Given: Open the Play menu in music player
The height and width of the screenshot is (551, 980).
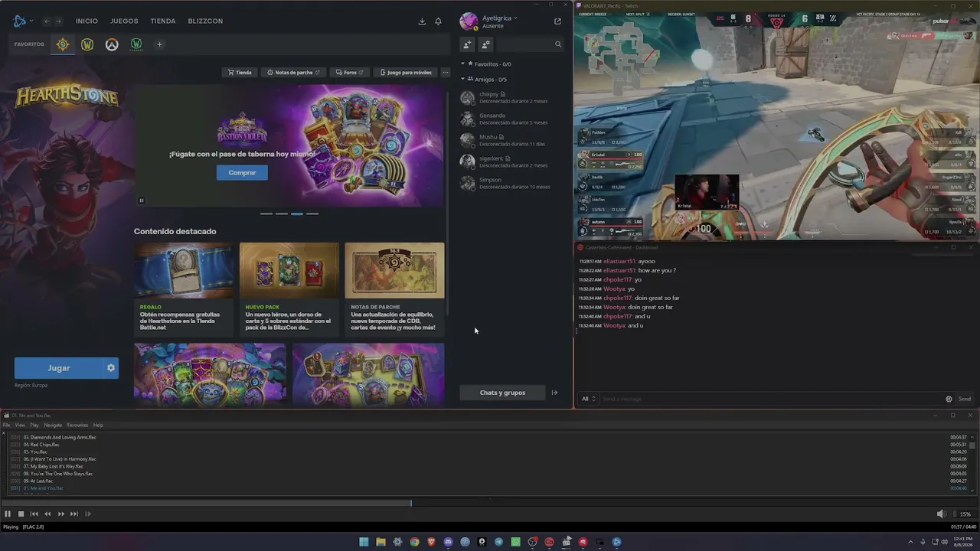Looking at the screenshot, I should [x=34, y=425].
